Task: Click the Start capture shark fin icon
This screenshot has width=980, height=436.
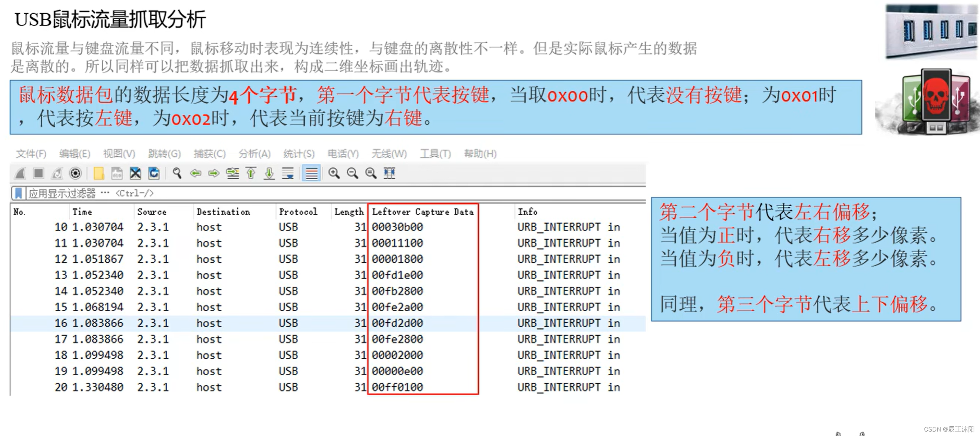Action: coord(20,173)
